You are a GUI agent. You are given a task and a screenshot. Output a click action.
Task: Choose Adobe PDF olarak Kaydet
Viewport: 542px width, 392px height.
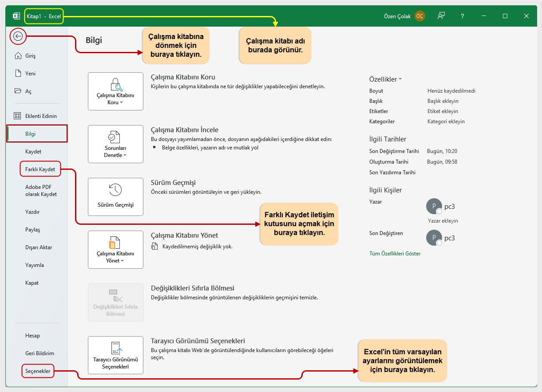coord(41,191)
